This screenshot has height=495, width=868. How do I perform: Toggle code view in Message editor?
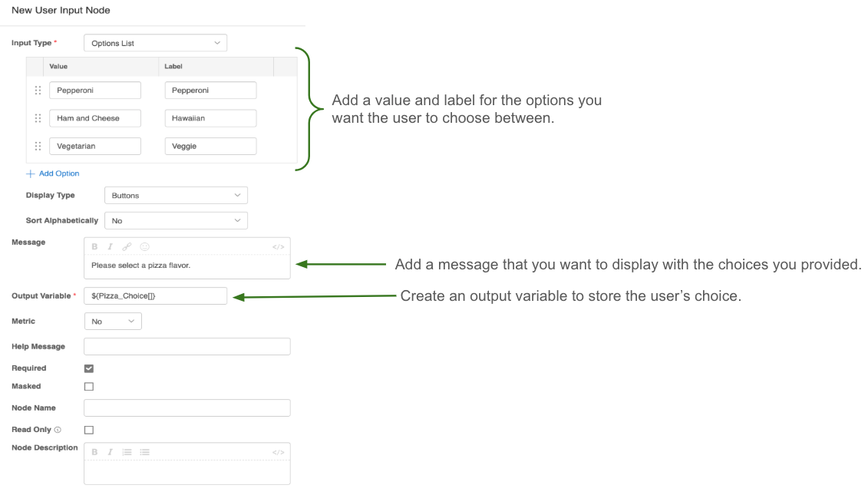pyautogui.click(x=278, y=247)
